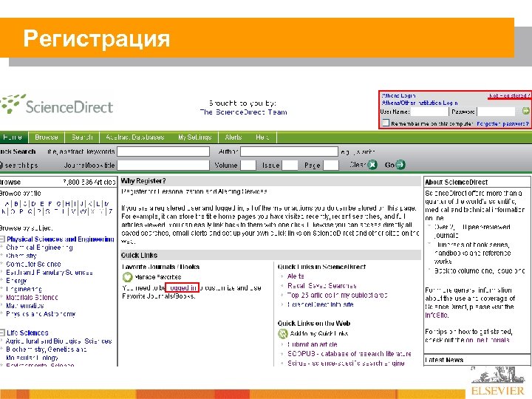Browse titles starting with letter H

point(67,204)
